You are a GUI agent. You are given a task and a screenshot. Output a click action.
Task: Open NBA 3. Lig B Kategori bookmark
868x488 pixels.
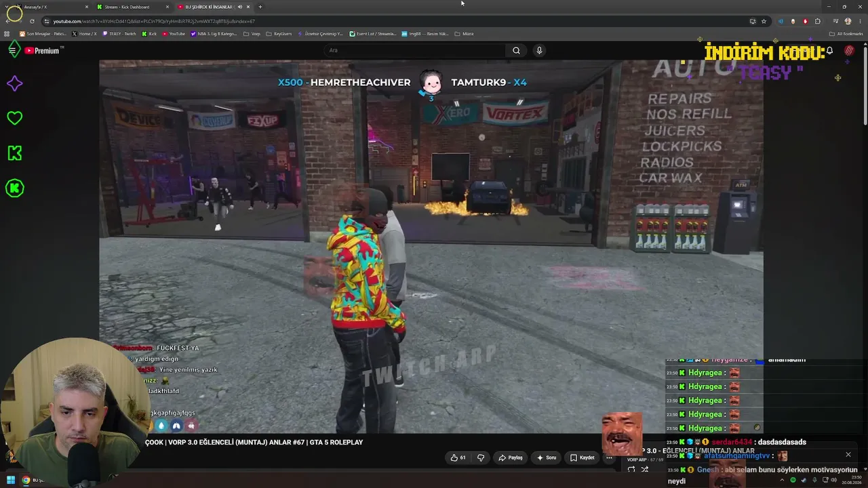214,33
